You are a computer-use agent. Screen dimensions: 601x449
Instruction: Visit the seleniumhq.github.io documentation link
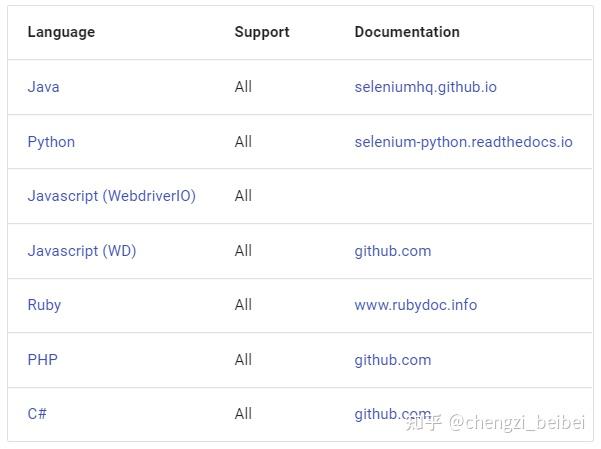(x=425, y=87)
